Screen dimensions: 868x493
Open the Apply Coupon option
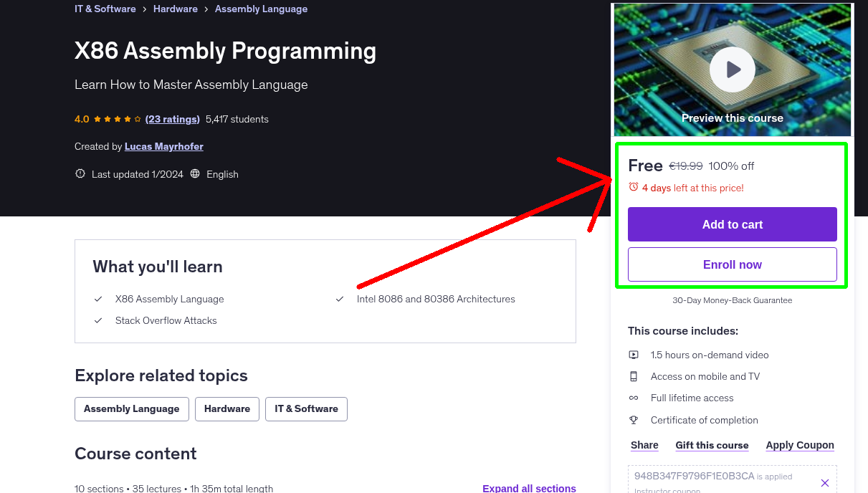click(799, 445)
